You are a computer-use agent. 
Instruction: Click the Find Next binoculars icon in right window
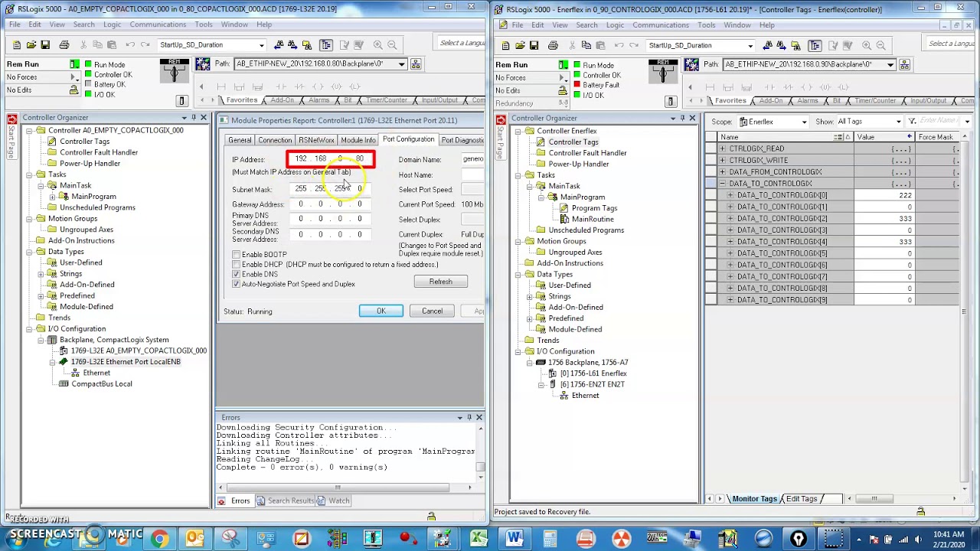tap(782, 46)
